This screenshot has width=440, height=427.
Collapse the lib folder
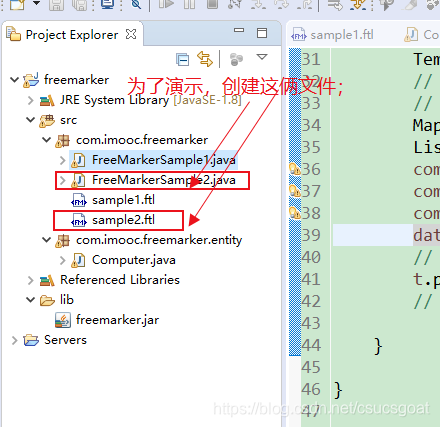tap(30, 300)
